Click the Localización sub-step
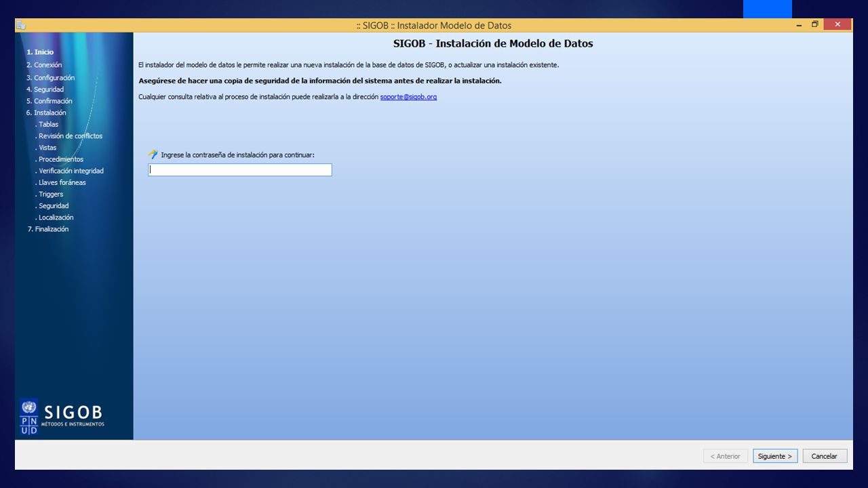Image resolution: width=868 pixels, height=488 pixels. click(55, 218)
